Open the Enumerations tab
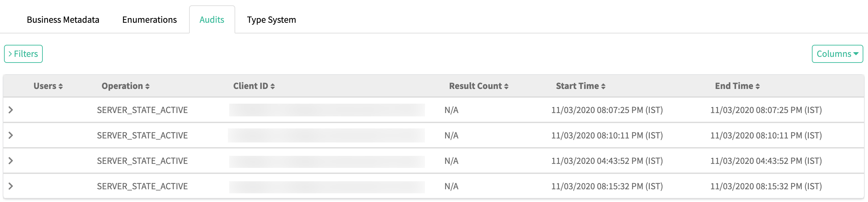 [x=149, y=20]
